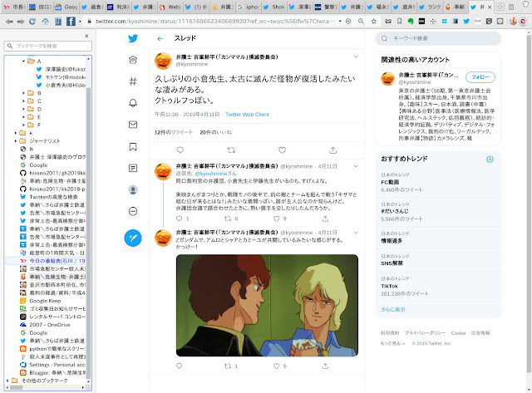Click the browser home button
The image size is (532, 393).
pyautogui.click(x=45, y=22)
